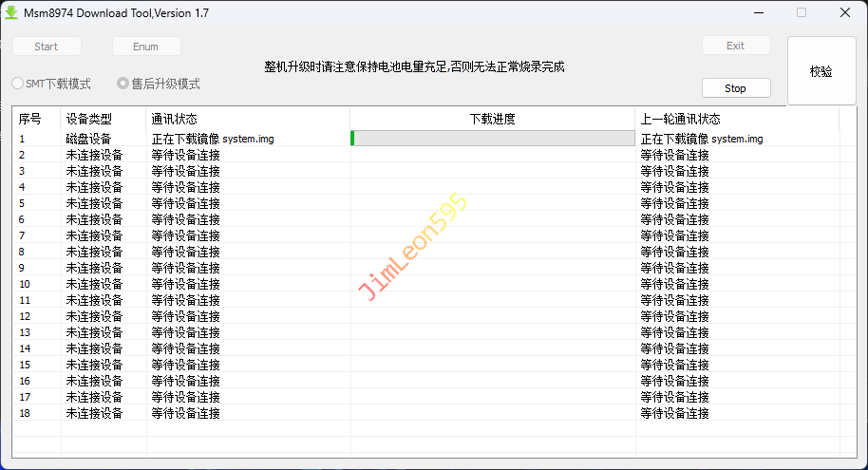The image size is (868, 470).
Task: Click the green download app icon in title bar
Action: coord(12,13)
